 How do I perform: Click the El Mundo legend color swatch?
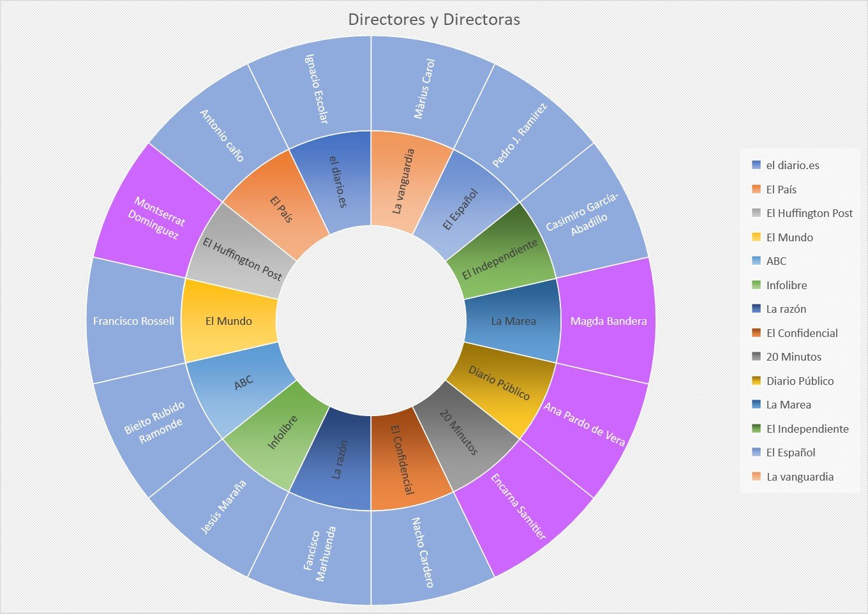point(756,237)
